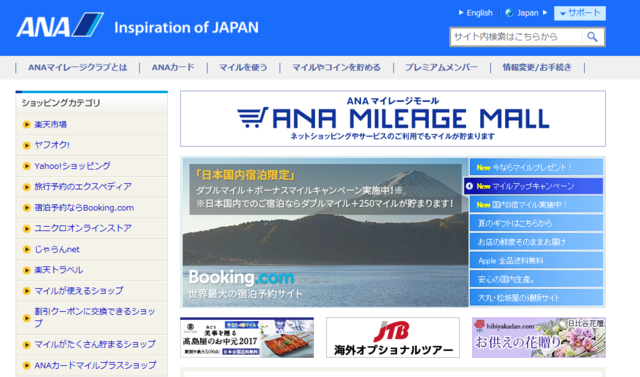Open the hibiyakadan お供えの花贈り banner
The height and width of the screenshot is (377, 640).
pos(539,337)
